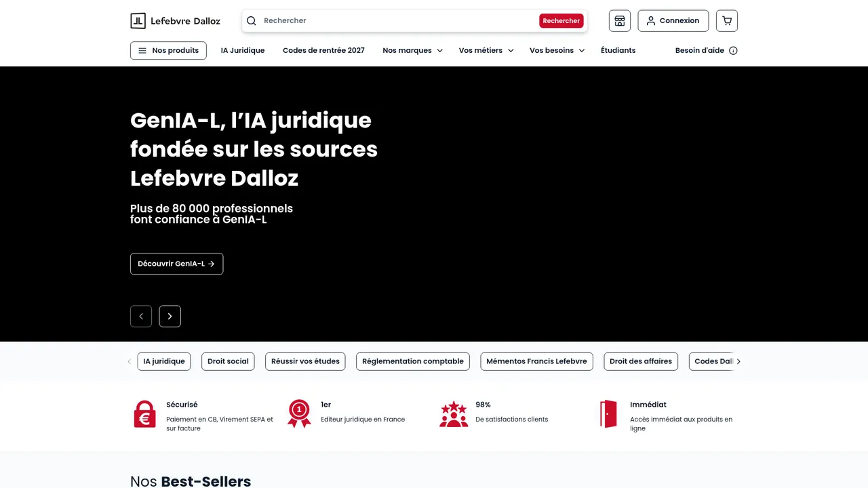Click the GenIA-L hero headline text

pos(254,149)
